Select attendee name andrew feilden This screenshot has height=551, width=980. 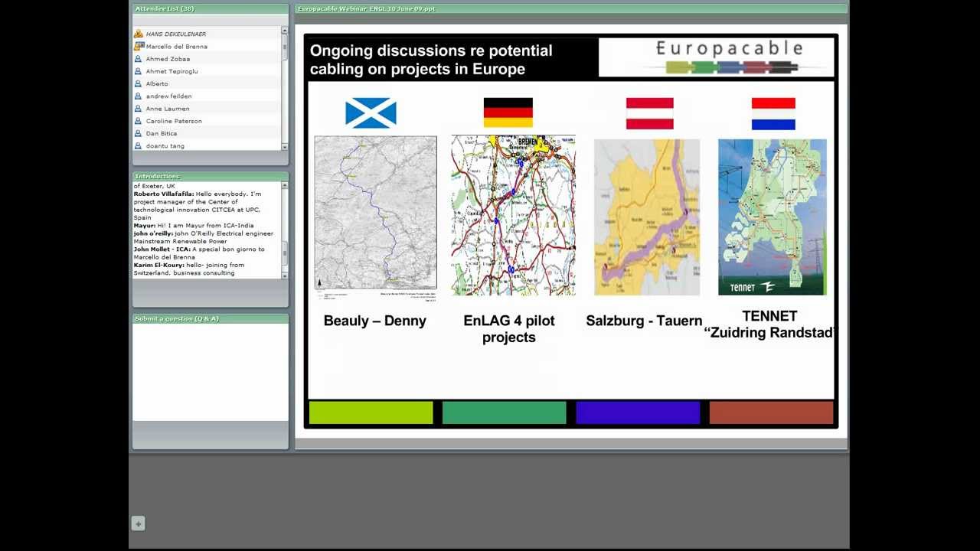pos(168,96)
